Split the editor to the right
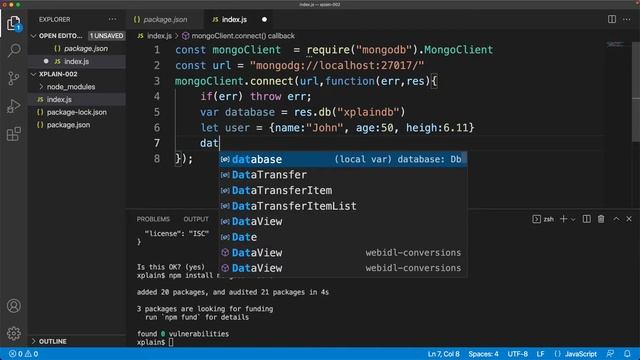The width and height of the screenshot is (640, 360). pos(611,19)
